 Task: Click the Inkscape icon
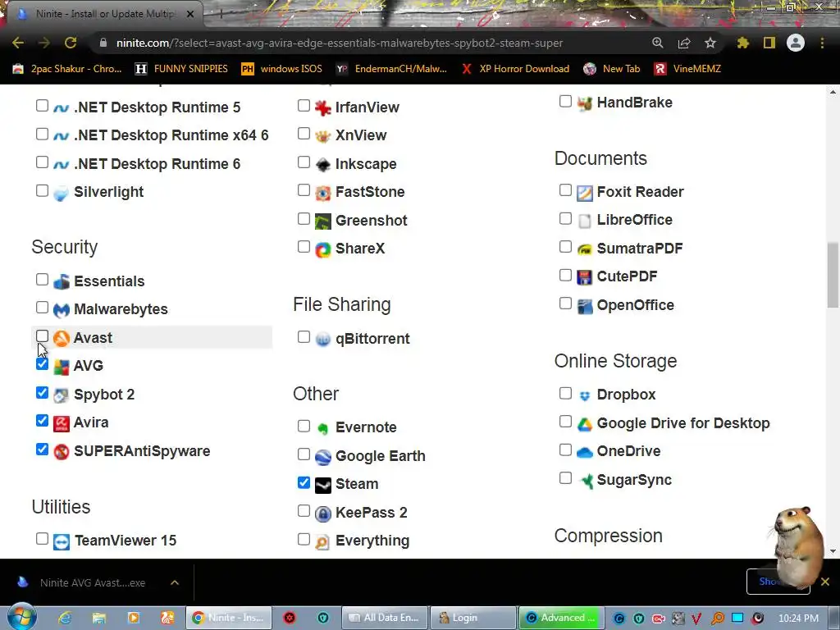tap(322, 164)
